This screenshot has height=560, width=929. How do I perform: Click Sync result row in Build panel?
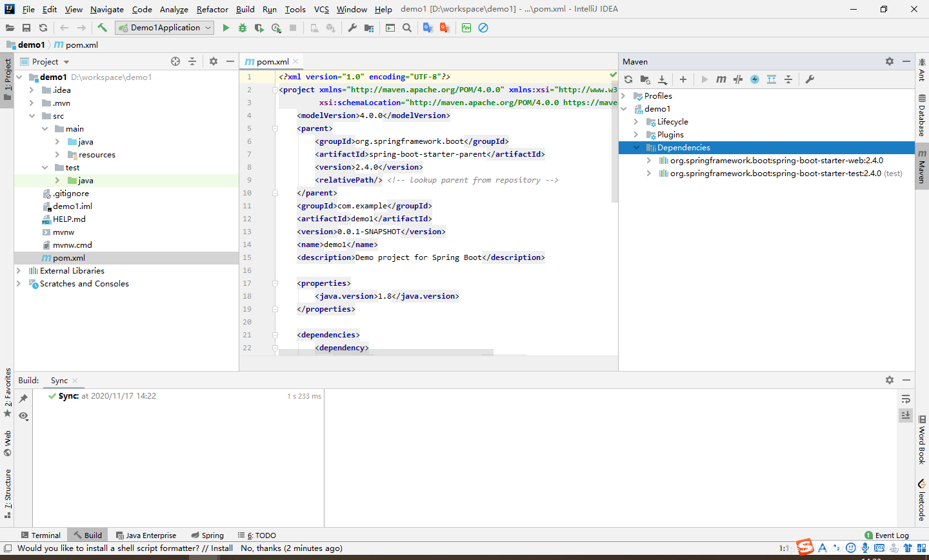tap(178, 396)
